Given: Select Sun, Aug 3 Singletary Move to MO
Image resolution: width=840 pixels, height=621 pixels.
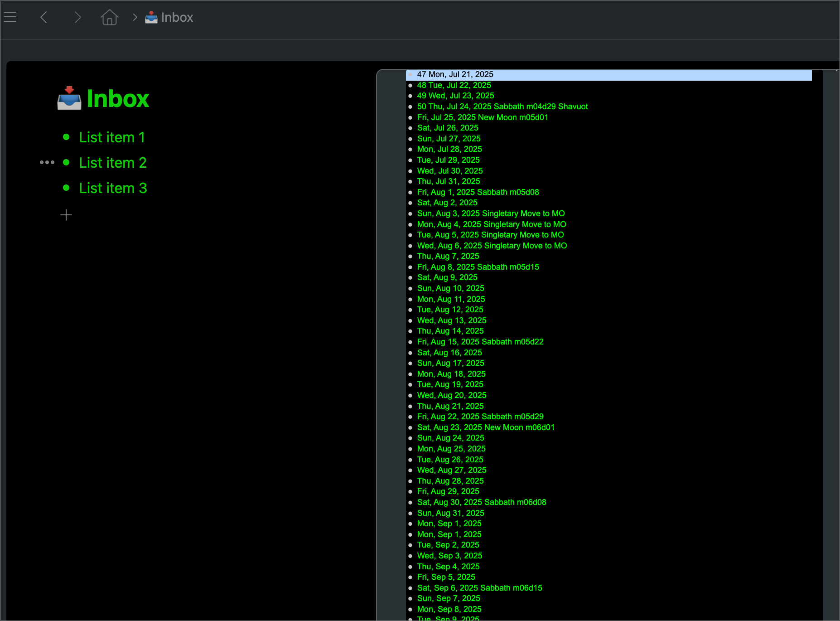Looking at the screenshot, I should coord(491,213).
